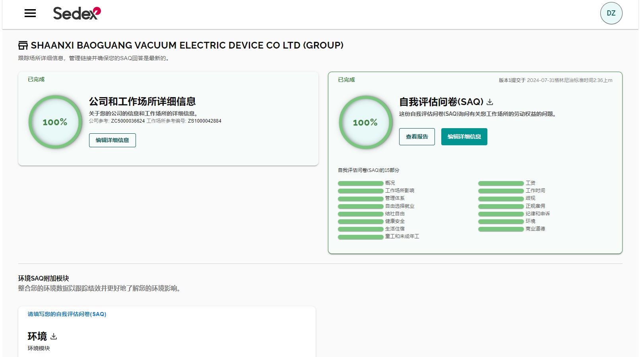Select the 工资 section progress bar
Screen dimensions: 644x357
tap(500, 183)
